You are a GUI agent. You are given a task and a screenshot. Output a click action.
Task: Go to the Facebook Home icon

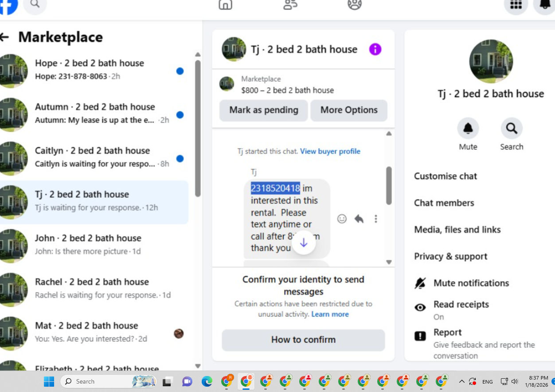[225, 4]
